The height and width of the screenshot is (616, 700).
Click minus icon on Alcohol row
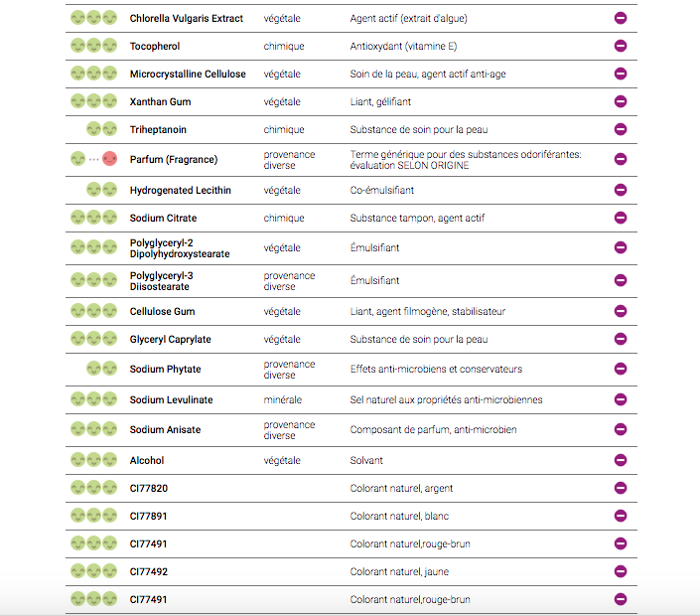[x=621, y=460]
